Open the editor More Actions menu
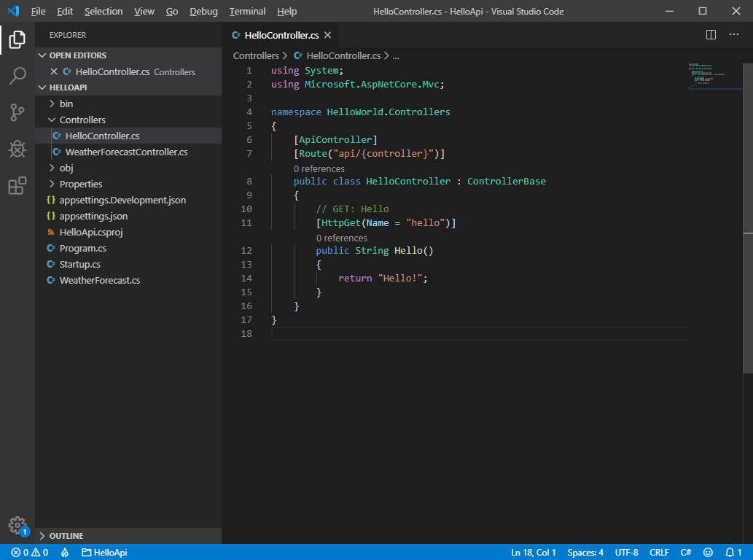The width and height of the screenshot is (753, 560). tap(734, 35)
